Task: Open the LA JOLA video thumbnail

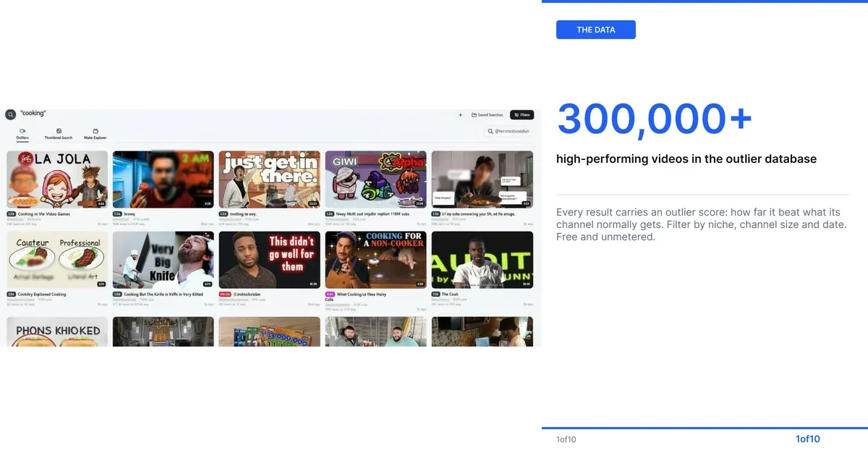Action: [x=57, y=180]
